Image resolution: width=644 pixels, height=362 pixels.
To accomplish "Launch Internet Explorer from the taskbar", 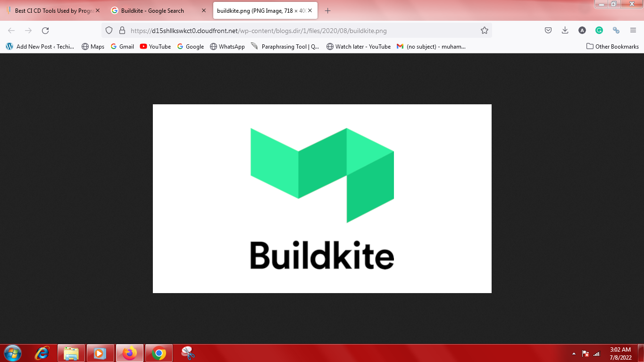I will click(42, 353).
